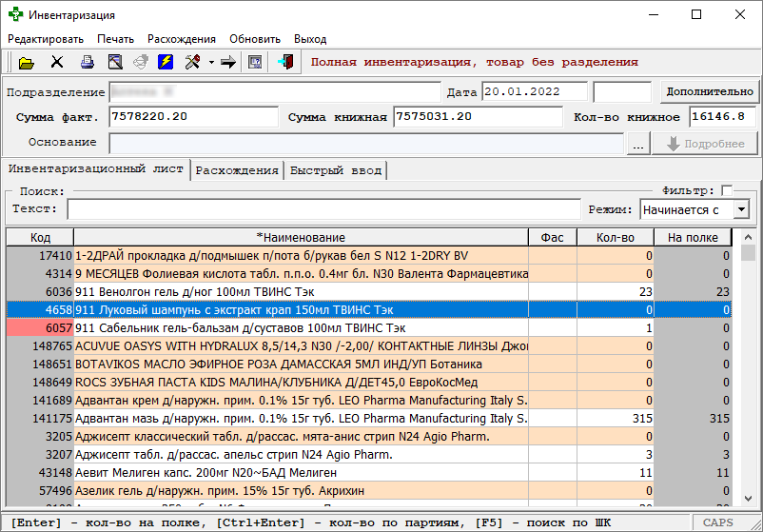Click the ellipsis button next to Основание
The image size is (763, 532).
point(638,144)
